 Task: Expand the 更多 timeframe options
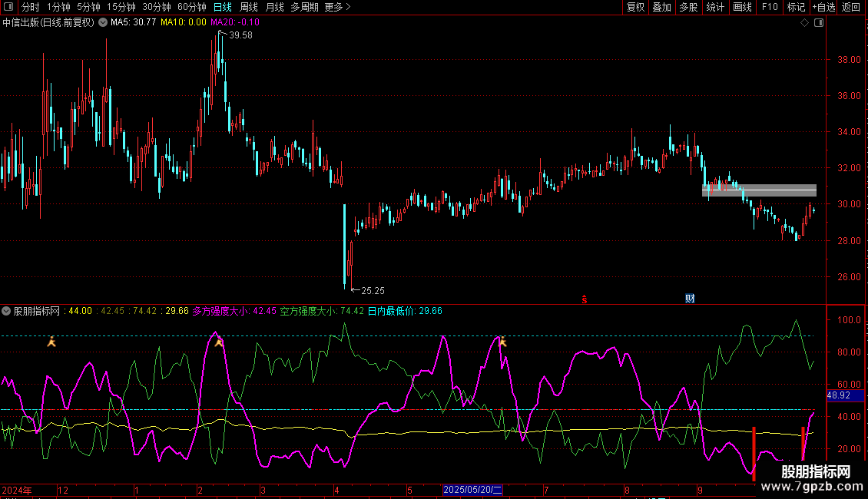point(337,7)
